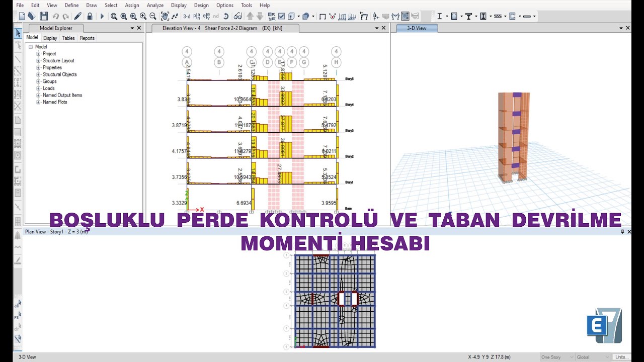The width and height of the screenshot is (644, 362).
Task: Click the Undo arrow icon
Action: pyautogui.click(x=55, y=16)
